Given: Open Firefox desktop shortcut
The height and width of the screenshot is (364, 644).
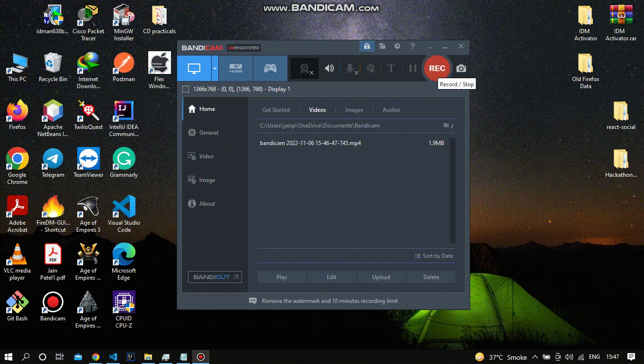Looking at the screenshot, I should (17, 115).
